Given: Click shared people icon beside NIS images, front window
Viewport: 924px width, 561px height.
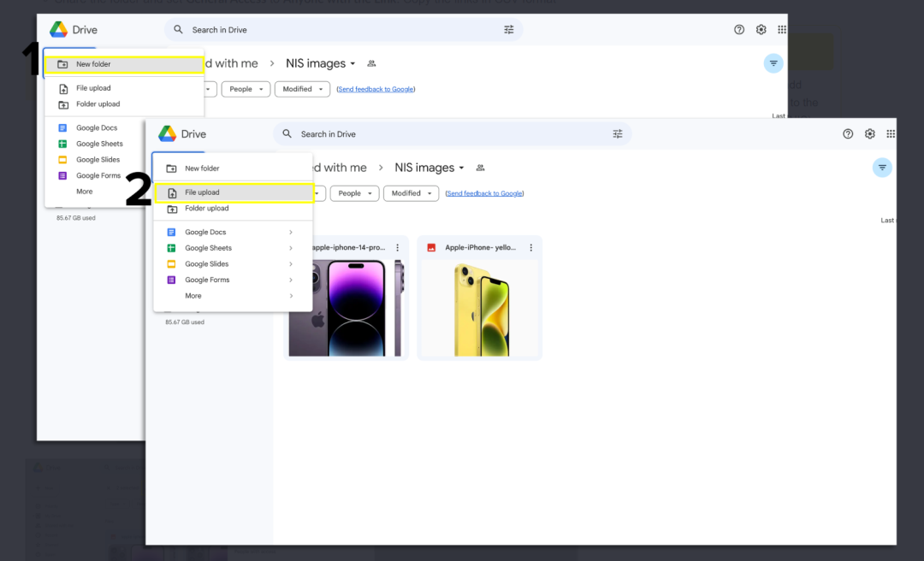Looking at the screenshot, I should pyautogui.click(x=480, y=168).
